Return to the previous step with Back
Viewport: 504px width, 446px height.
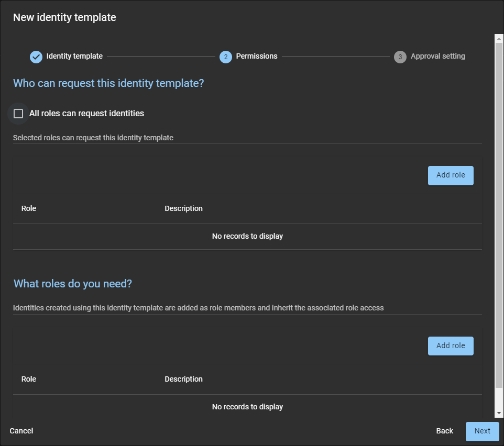tap(444, 431)
